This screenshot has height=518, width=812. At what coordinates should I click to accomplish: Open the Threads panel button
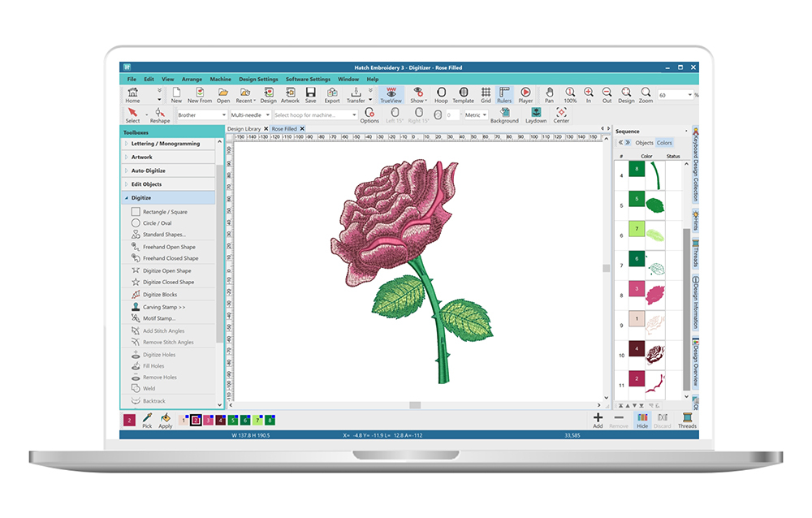tap(687, 420)
